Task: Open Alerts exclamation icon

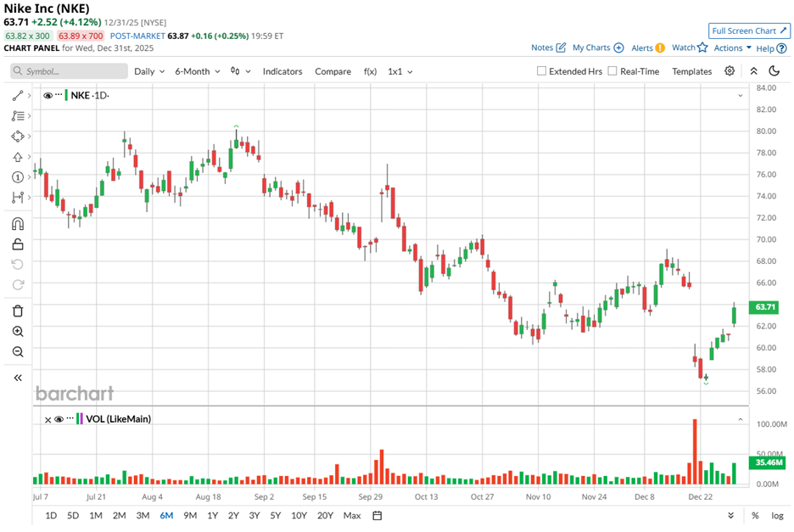Action: pos(660,48)
